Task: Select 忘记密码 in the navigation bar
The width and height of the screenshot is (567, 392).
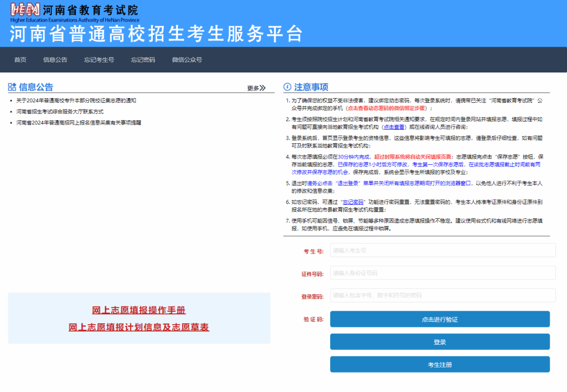Action: tap(143, 60)
